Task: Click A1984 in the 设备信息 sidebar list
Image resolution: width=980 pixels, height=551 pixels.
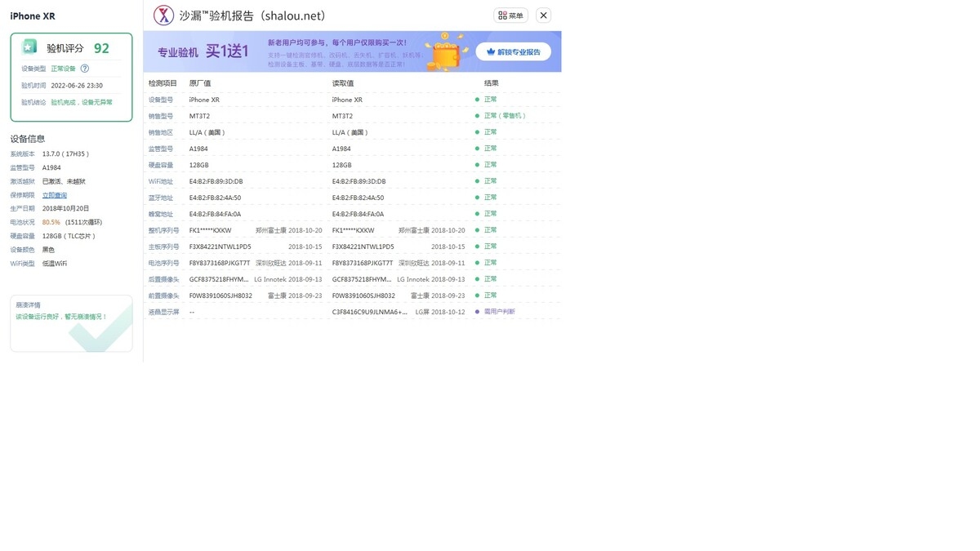Action: coord(51,167)
